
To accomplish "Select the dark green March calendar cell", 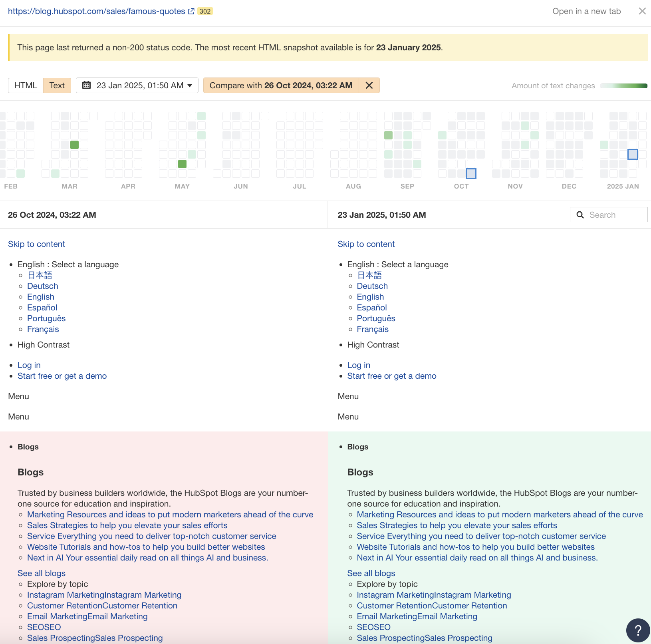I will [x=74, y=145].
